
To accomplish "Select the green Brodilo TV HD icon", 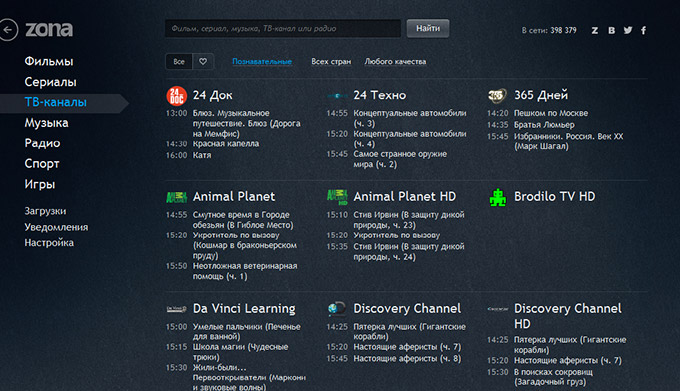I will (498, 198).
